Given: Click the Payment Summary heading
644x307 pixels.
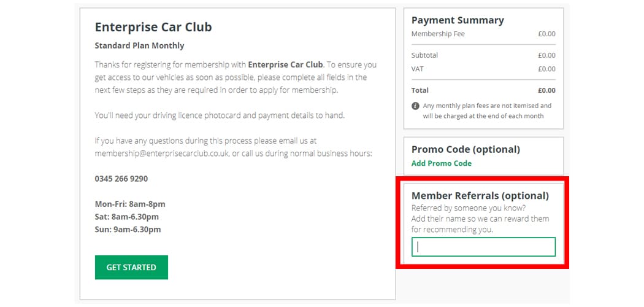Looking at the screenshot, I should tap(458, 20).
